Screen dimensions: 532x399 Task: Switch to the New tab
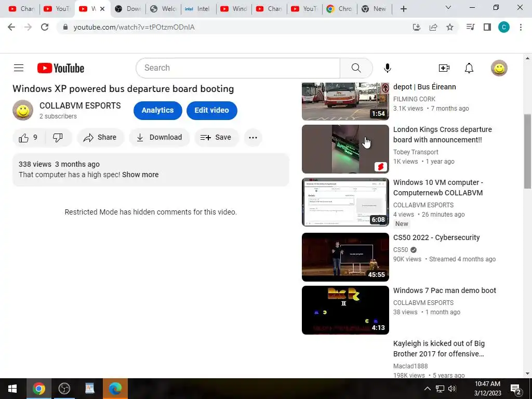click(374, 9)
